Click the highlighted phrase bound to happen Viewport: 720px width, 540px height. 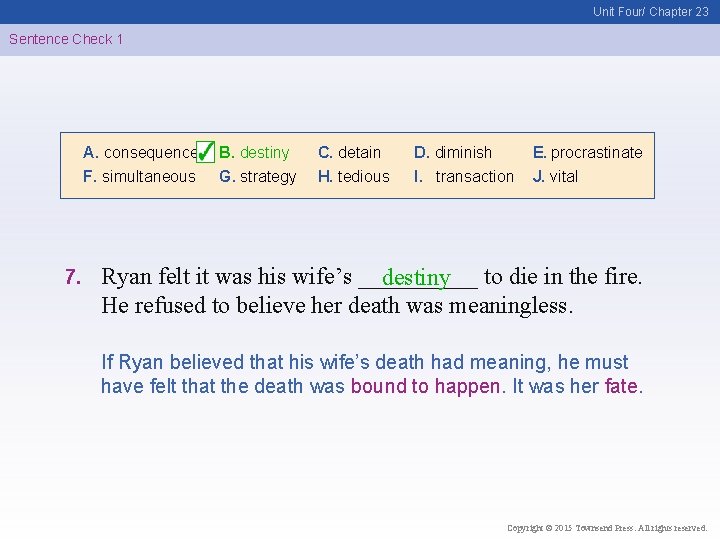point(425,386)
